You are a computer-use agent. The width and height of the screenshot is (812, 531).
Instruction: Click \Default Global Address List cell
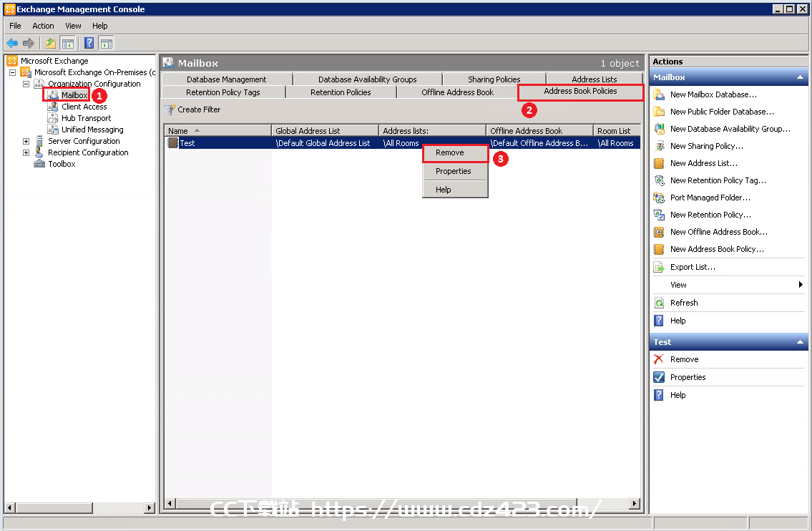(323, 143)
